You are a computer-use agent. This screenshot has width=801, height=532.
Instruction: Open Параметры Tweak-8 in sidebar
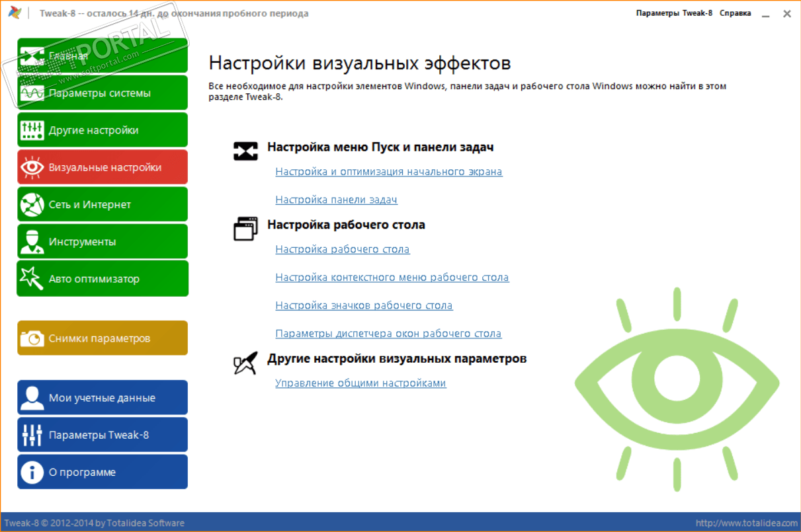click(103, 434)
